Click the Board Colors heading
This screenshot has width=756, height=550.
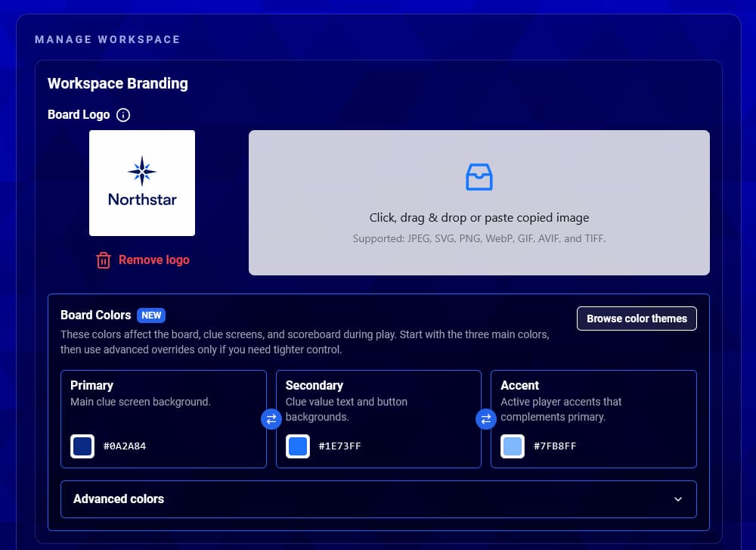point(95,315)
